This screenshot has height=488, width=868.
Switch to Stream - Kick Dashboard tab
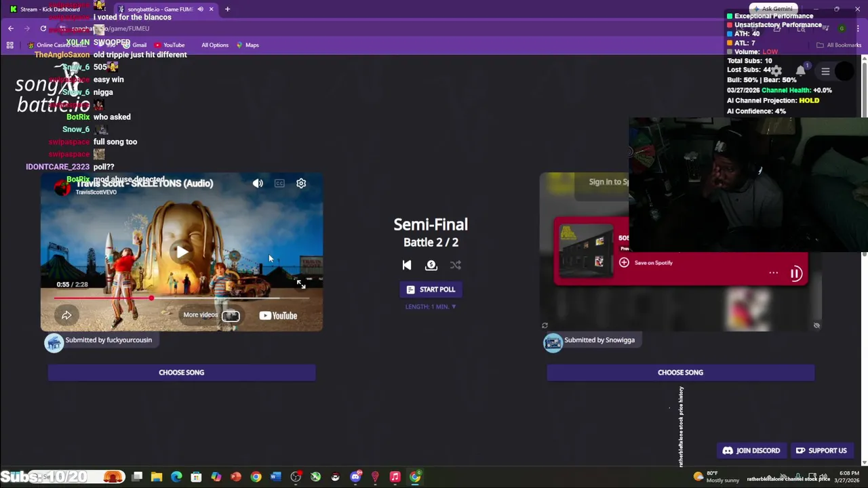coord(50,9)
